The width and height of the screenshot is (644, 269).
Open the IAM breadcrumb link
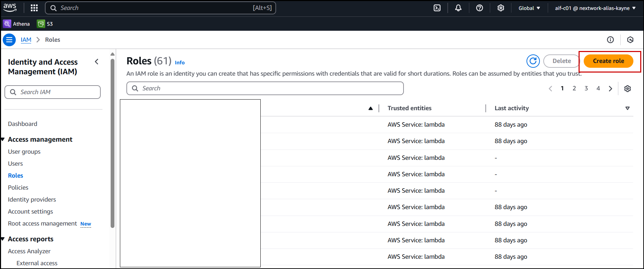click(26, 40)
